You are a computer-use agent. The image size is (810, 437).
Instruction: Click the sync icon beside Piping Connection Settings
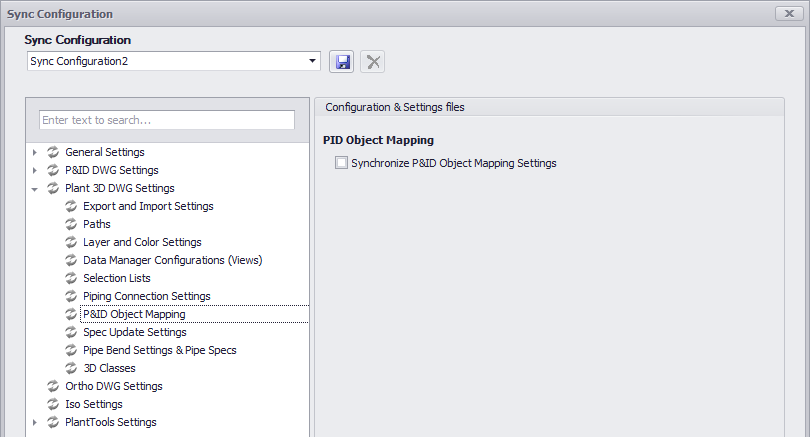pos(71,296)
